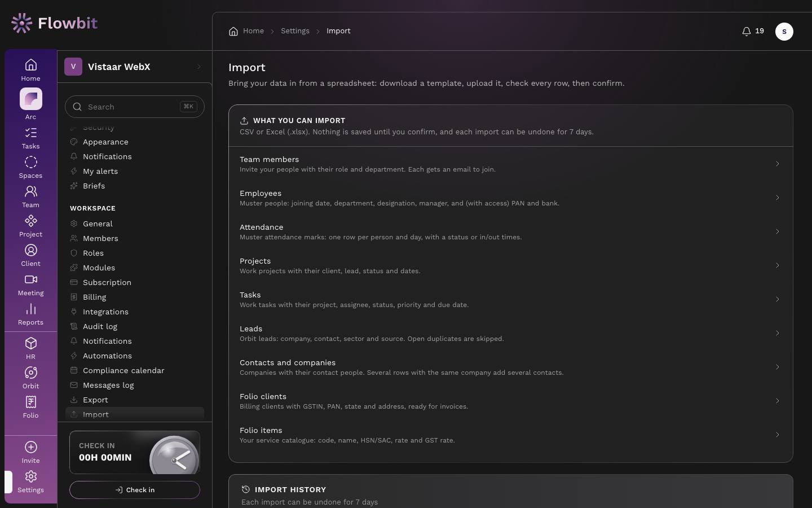Open Meeting from the rail
The width and height of the screenshot is (812, 508).
tap(30, 285)
